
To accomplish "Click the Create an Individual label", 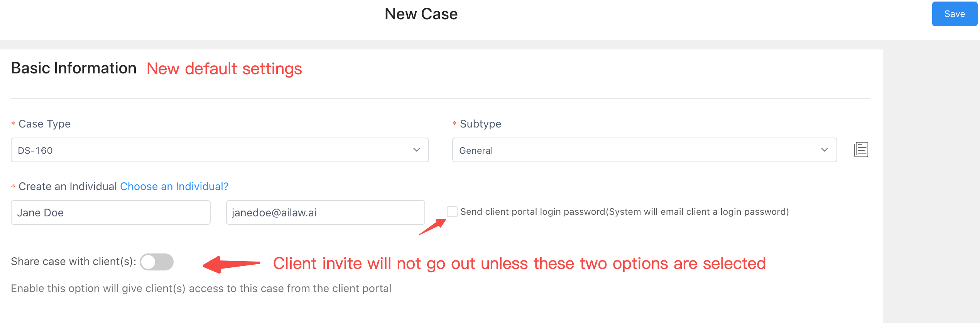I will 68,187.
